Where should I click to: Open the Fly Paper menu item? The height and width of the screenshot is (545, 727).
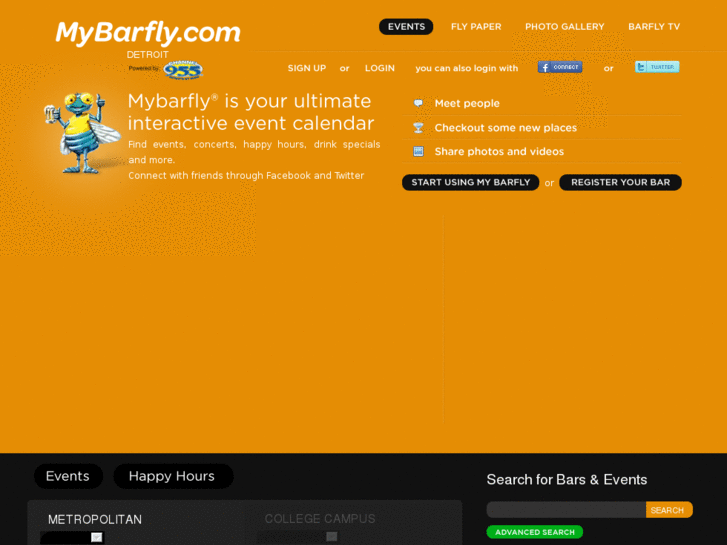click(476, 27)
